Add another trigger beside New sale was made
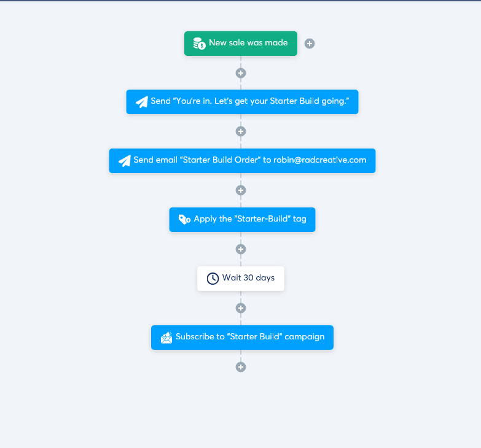The image size is (481, 448). tap(309, 44)
